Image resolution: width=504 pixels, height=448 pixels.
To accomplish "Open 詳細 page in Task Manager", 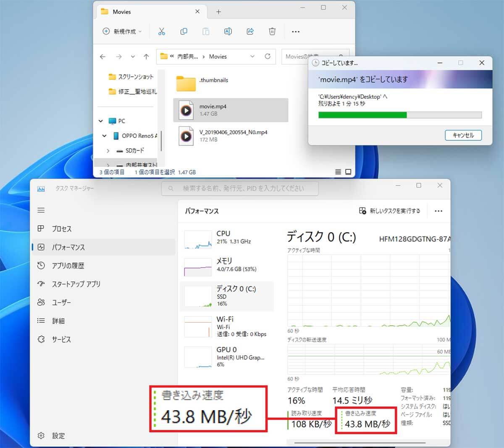I will tap(104, 321).
